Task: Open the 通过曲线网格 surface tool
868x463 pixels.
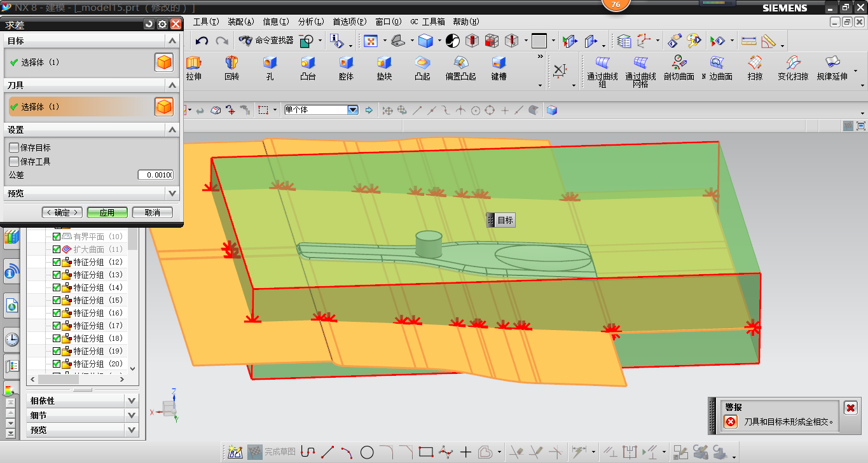Action: coord(640,71)
